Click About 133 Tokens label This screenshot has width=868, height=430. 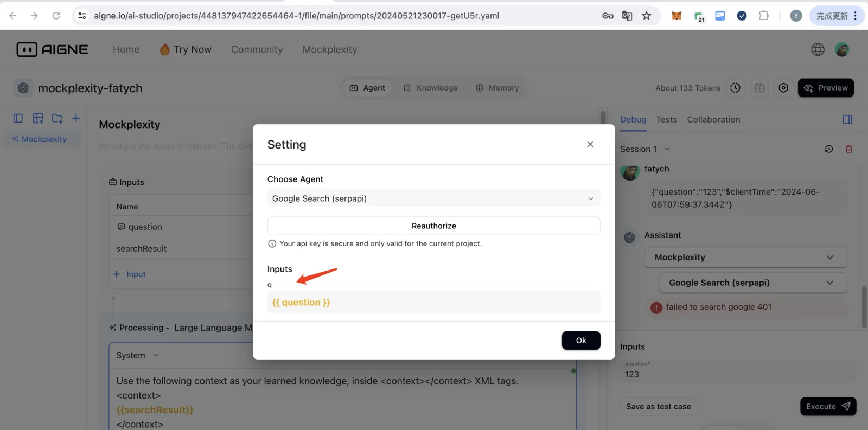click(688, 88)
